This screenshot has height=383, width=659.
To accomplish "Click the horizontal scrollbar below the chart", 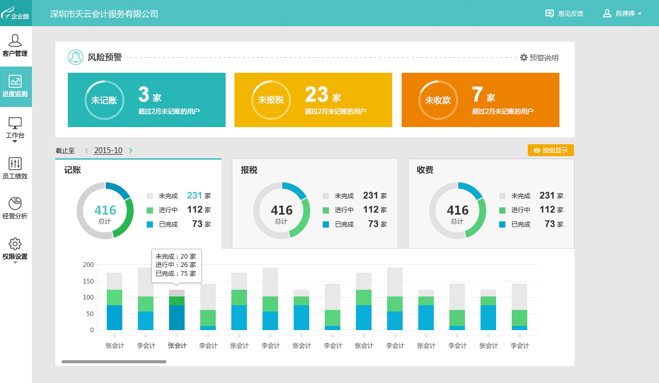I will 114,361.
